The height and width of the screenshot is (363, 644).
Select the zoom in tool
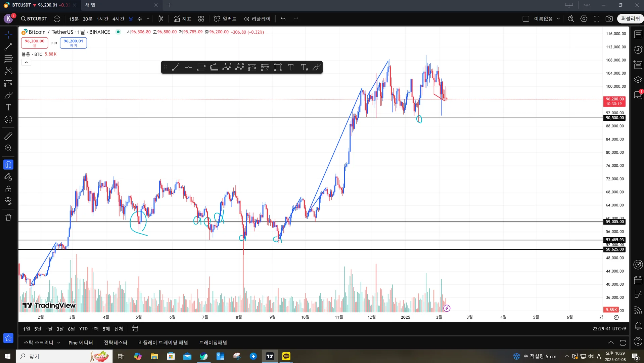pos(8,148)
